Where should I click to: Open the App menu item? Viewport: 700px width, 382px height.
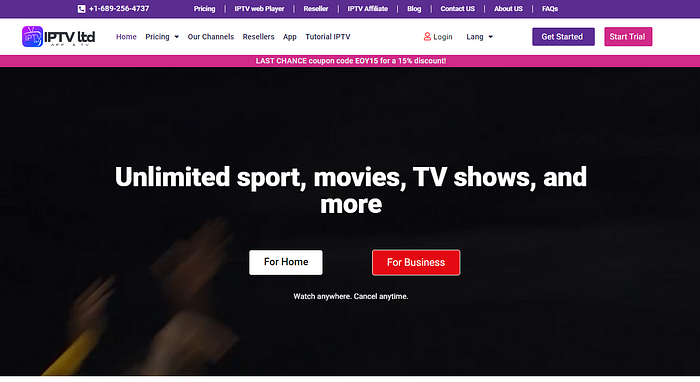[290, 37]
